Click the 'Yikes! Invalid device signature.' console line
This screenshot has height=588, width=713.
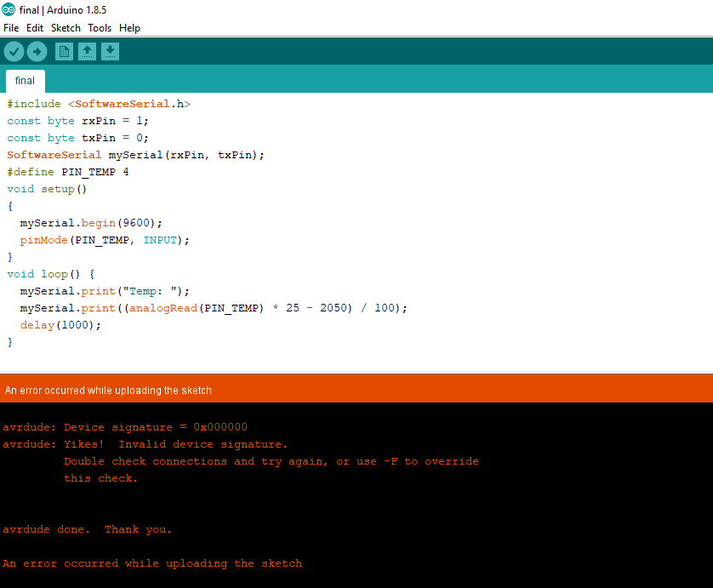(145, 444)
